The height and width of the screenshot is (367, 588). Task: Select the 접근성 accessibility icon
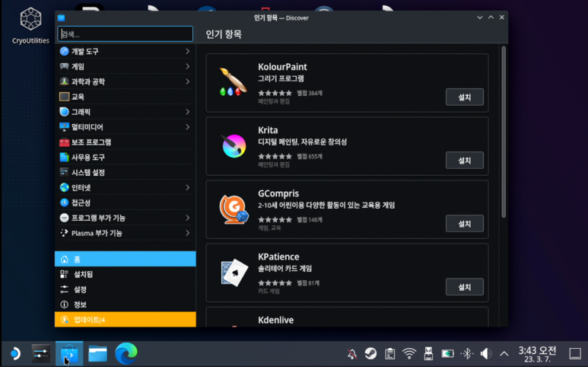tap(64, 203)
